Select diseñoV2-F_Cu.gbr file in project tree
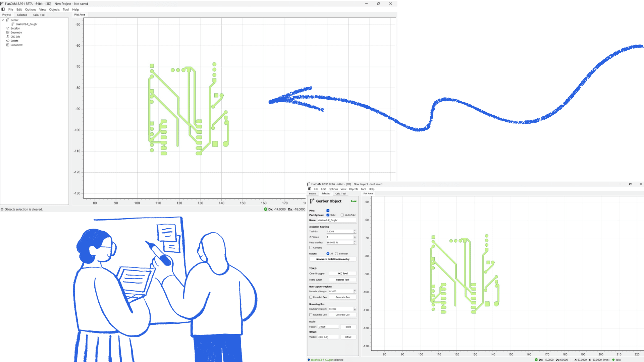This screenshot has width=644, height=362. [26, 24]
